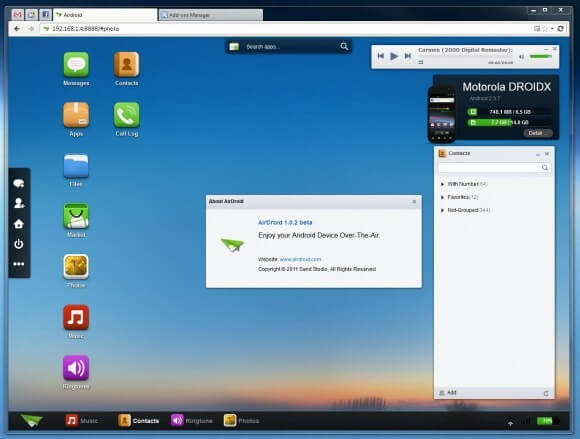
Task: Reload the browser page
Action: click(x=561, y=28)
